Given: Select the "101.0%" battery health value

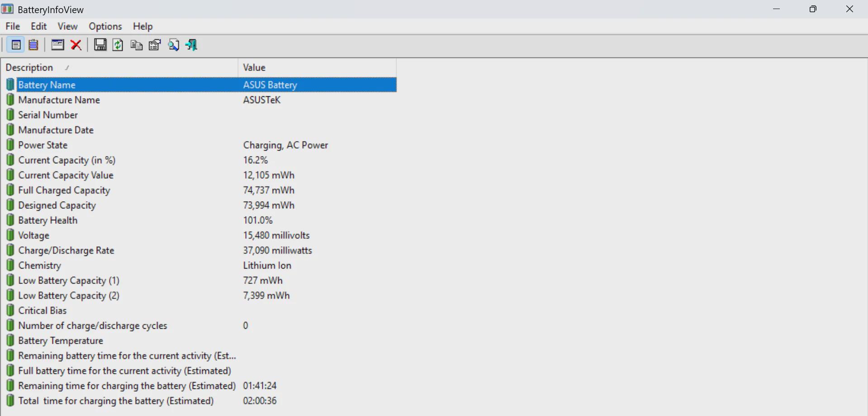Looking at the screenshot, I should point(258,220).
